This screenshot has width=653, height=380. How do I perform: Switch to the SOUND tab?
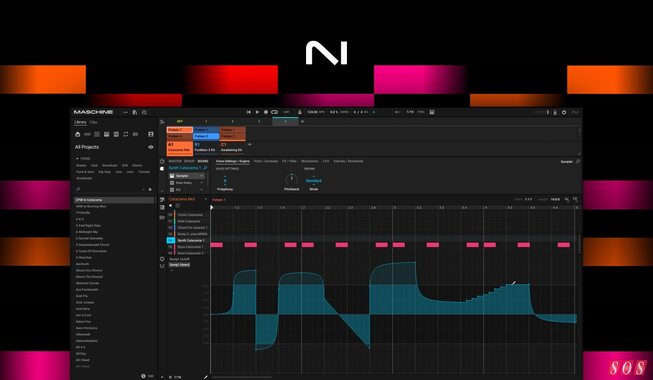pos(203,161)
